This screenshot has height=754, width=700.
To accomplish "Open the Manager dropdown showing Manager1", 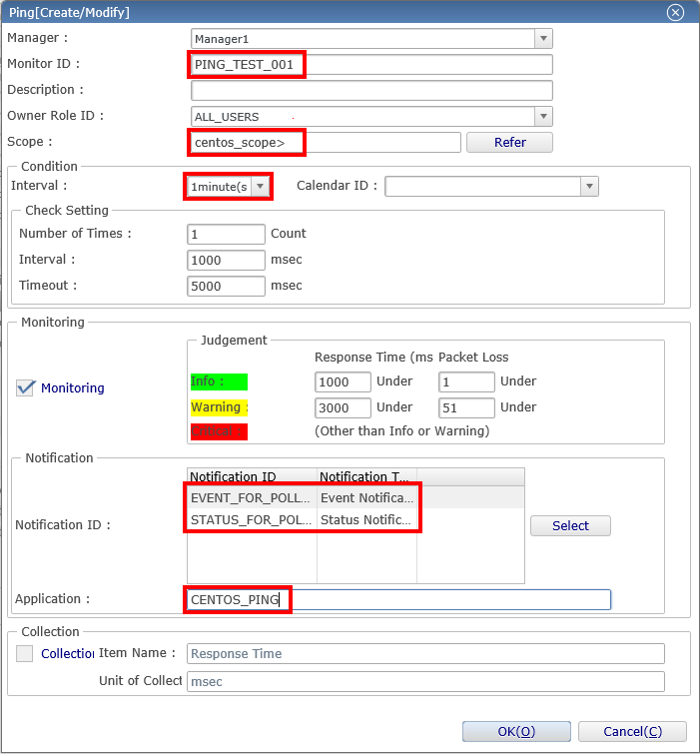I will [x=371, y=39].
